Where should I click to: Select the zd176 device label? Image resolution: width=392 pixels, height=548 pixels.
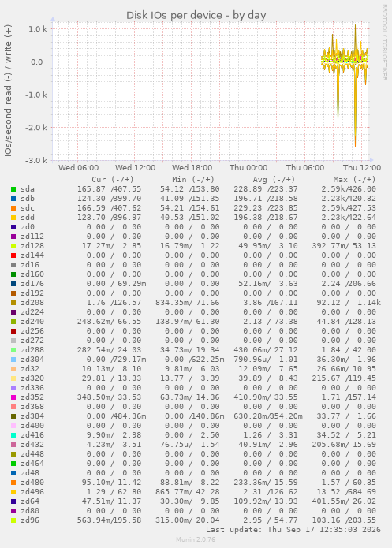point(32,284)
